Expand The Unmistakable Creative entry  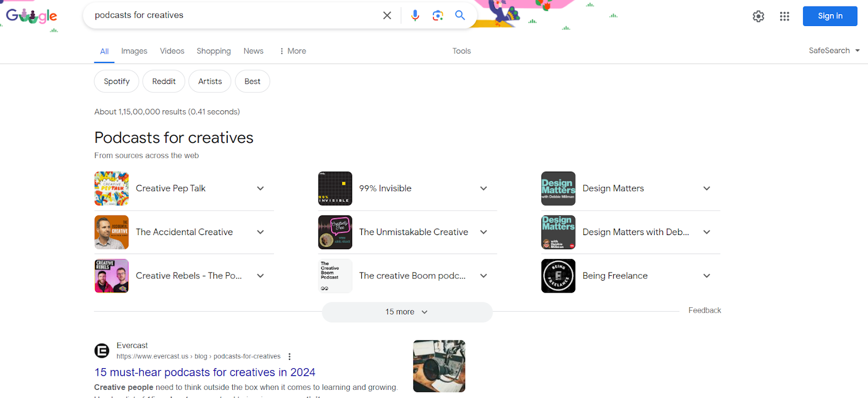click(484, 232)
